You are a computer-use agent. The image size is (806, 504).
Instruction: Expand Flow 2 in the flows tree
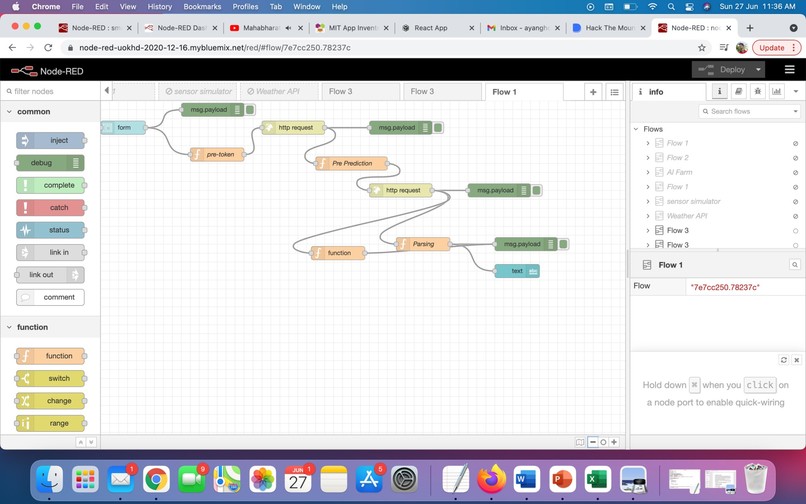648,158
